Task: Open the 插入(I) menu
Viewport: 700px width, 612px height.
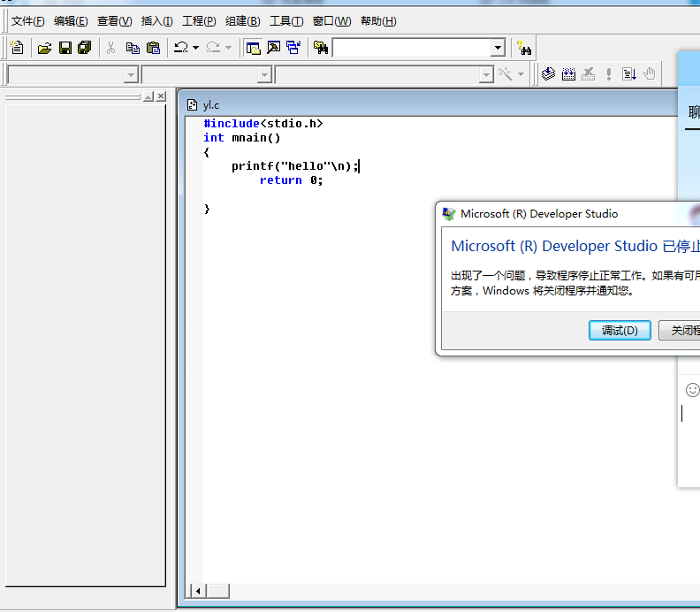Action: click(x=156, y=21)
